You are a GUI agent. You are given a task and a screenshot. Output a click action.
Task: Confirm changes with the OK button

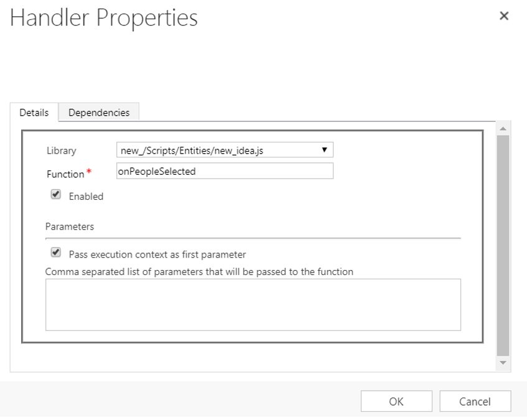tap(396, 401)
